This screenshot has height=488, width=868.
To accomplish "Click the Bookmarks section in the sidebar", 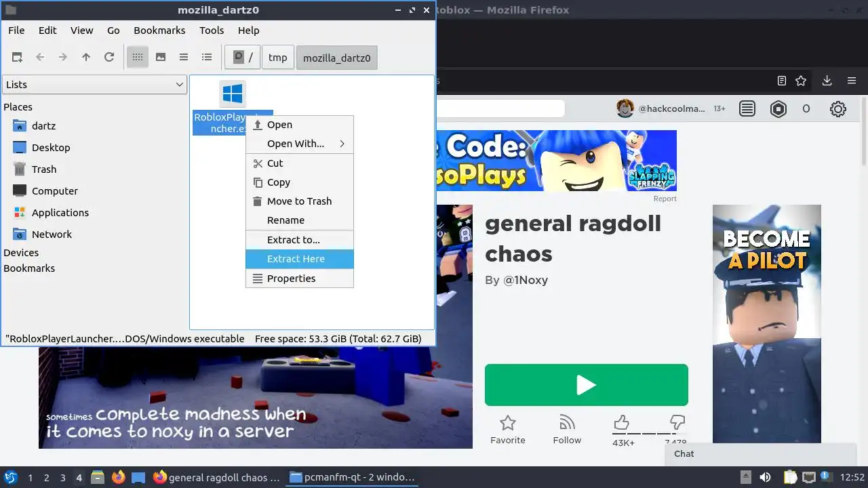I will coord(29,268).
